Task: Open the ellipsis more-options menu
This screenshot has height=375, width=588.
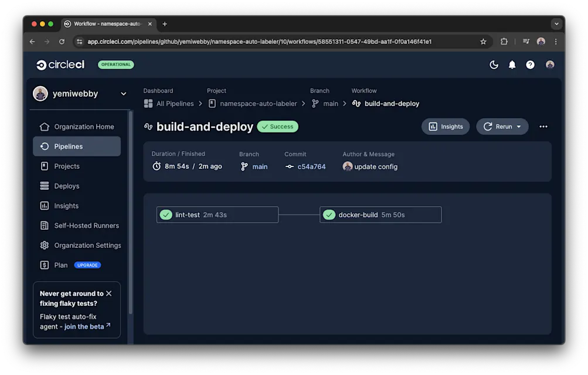Action: (x=543, y=126)
